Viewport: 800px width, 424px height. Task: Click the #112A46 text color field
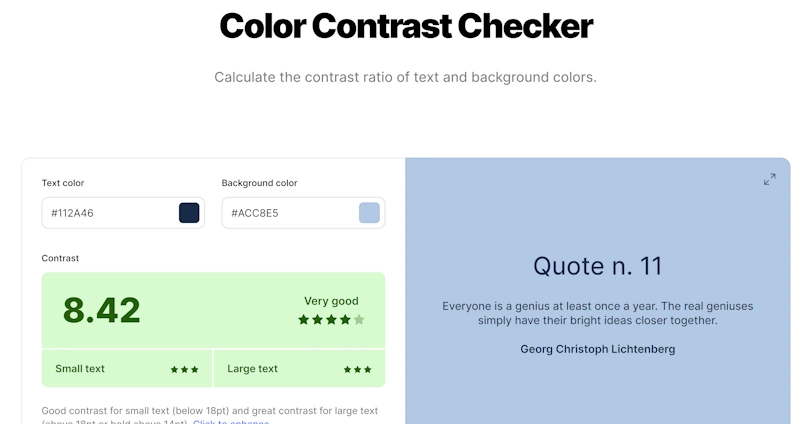[123, 213]
